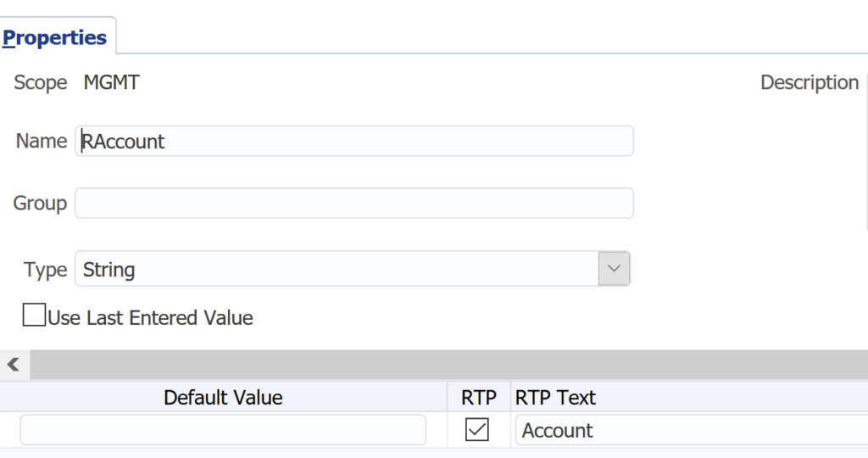Click the Use Last Entered Value label
868x458 pixels.
pyautogui.click(x=151, y=318)
